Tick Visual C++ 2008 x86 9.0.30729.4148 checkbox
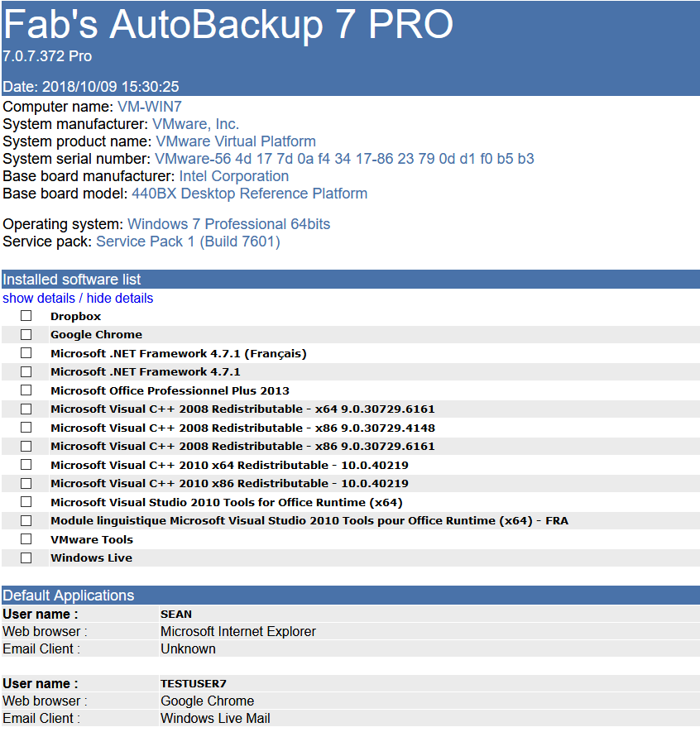Screen dimensions: 700x756 coord(26,428)
